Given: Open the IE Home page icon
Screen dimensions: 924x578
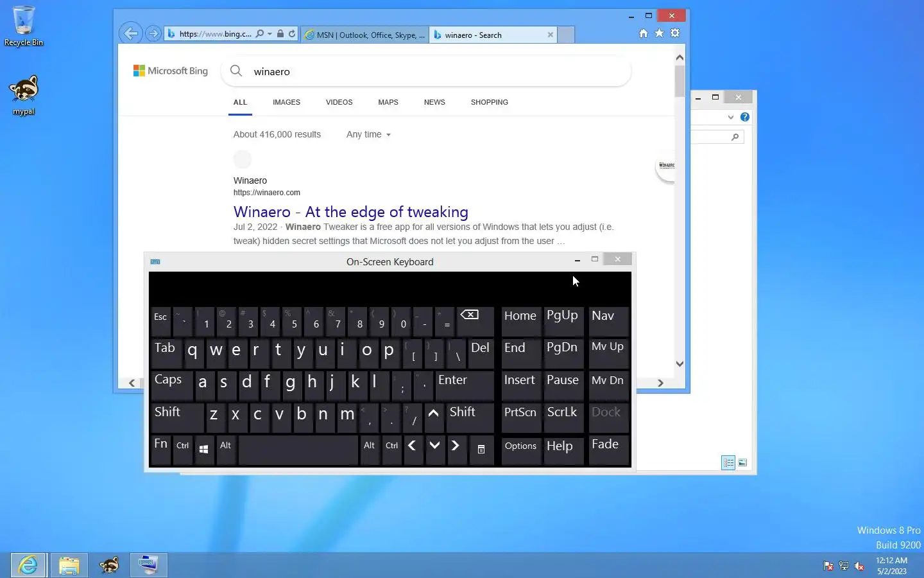Looking at the screenshot, I should 644,33.
